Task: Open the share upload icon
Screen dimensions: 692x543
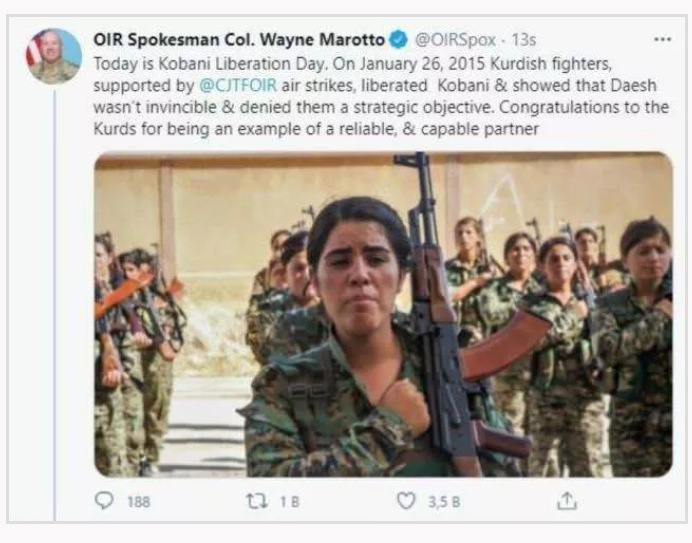Action: 567,501
